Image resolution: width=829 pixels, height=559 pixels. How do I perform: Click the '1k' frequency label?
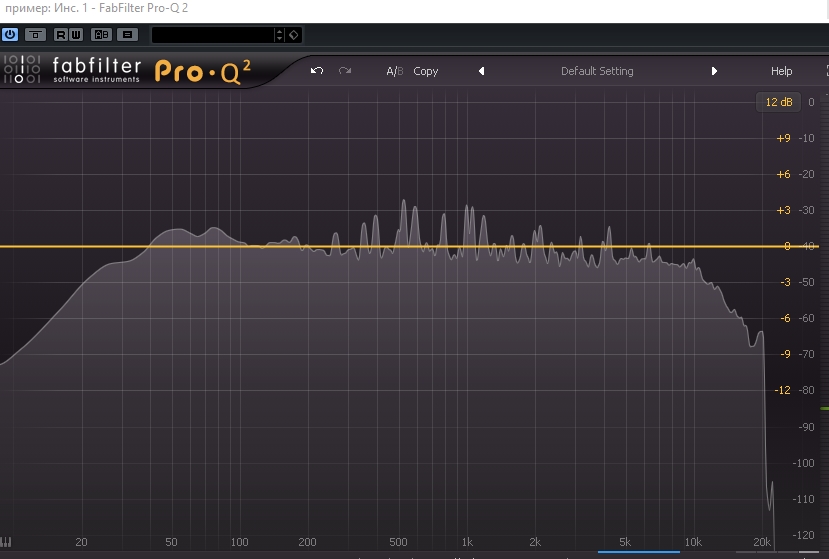(467, 542)
